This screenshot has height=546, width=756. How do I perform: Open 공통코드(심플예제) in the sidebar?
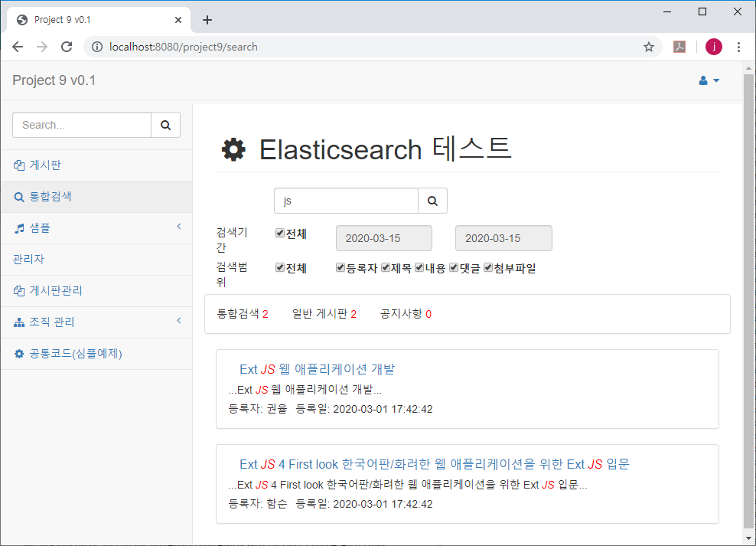pyautogui.click(x=96, y=354)
